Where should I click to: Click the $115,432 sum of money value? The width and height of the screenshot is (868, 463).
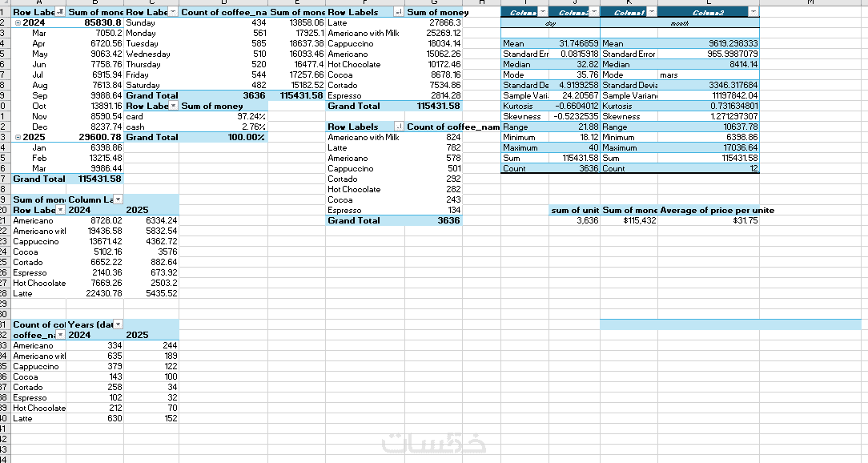(x=629, y=220)
